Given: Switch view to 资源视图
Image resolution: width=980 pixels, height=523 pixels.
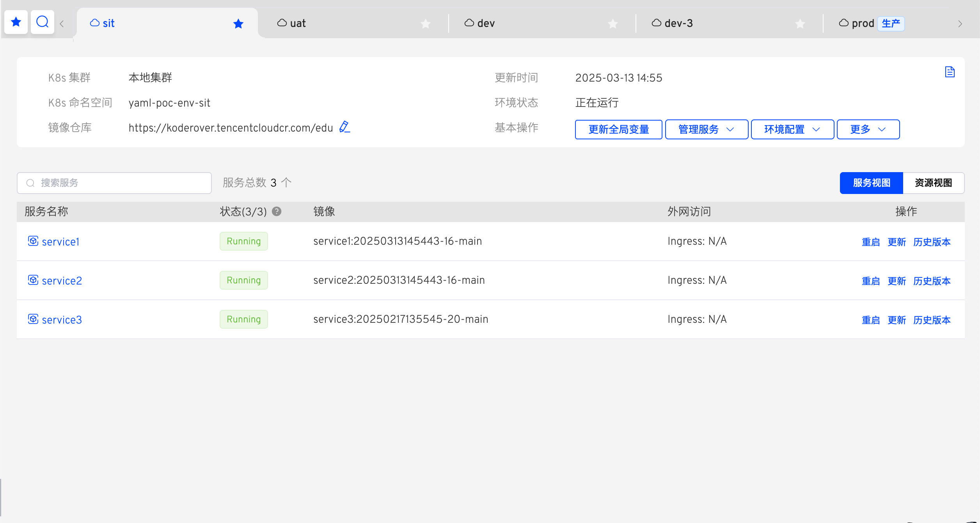Looking at the screenshot, I should click(933, 183).
